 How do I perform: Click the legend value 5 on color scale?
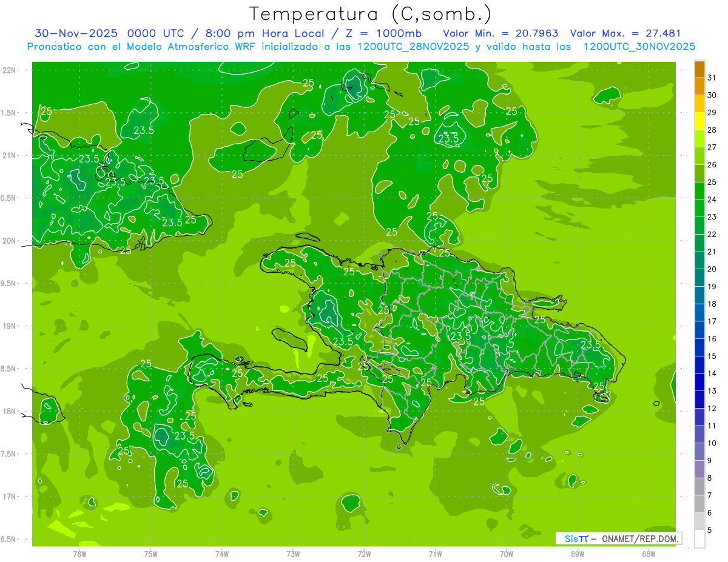(x=710, y=530)
